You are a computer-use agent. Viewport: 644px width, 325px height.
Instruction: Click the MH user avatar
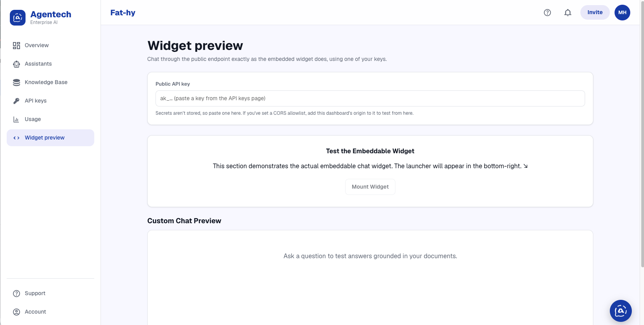622,13
